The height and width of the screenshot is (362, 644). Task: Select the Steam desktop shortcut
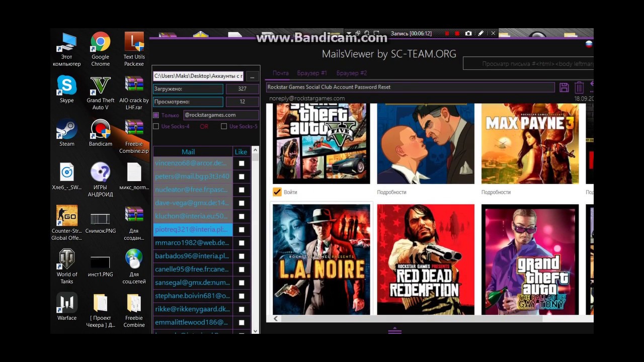(x=66, y=133)
